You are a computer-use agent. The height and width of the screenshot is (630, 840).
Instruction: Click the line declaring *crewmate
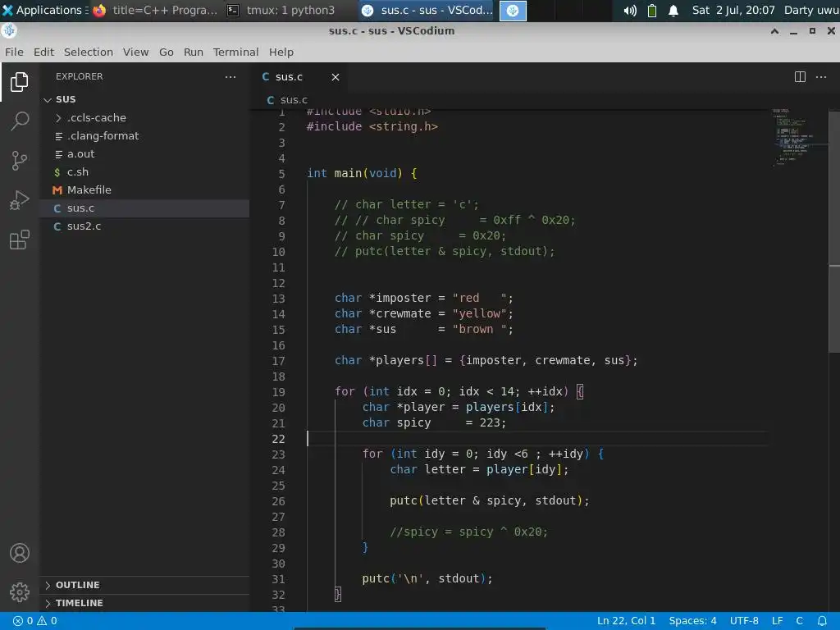pyautogui.click(x=424, y=313)
